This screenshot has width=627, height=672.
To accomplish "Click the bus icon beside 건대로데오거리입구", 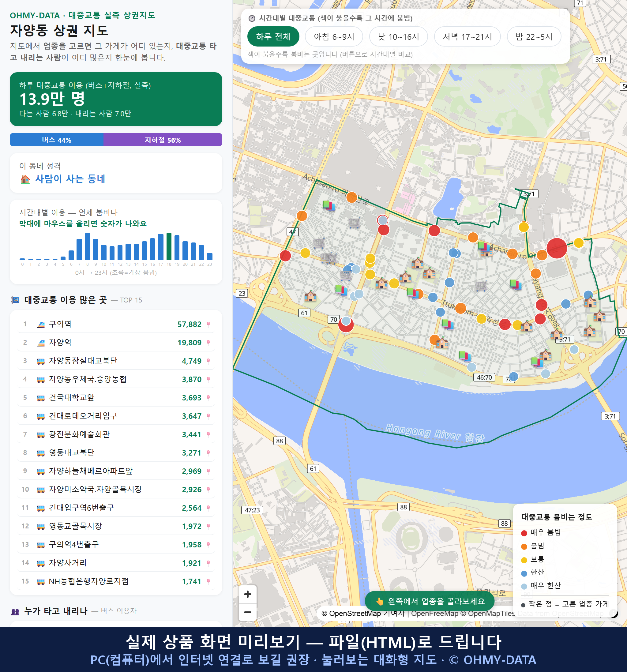I will [40, 416].
